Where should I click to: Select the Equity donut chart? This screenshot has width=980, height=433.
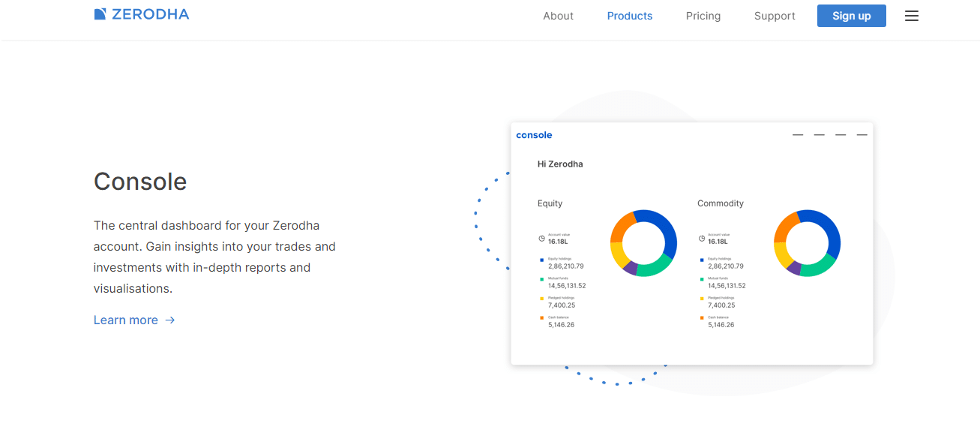[x=643, y=242]
